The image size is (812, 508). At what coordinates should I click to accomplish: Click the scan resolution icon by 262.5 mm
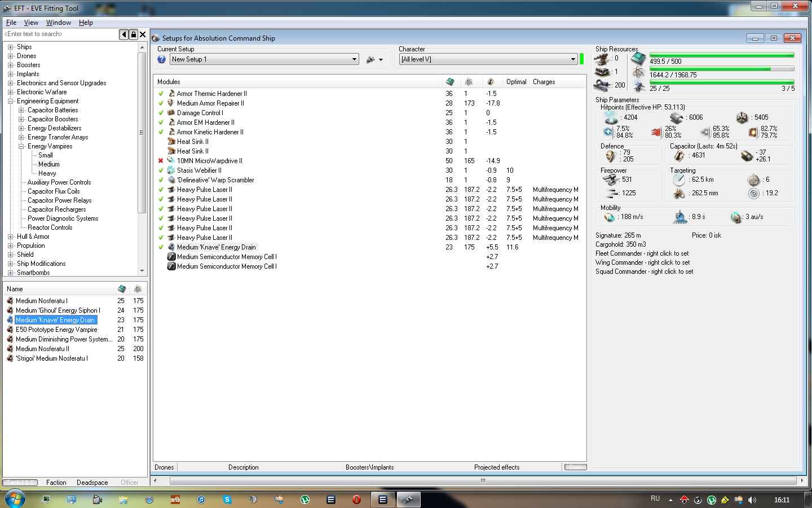679,193
